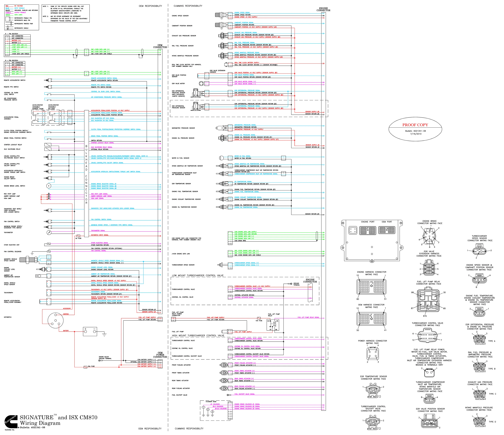The image size is (504, 435).
Task: Click the GREEN DATA LINKS legend entry
Action: 14,15
